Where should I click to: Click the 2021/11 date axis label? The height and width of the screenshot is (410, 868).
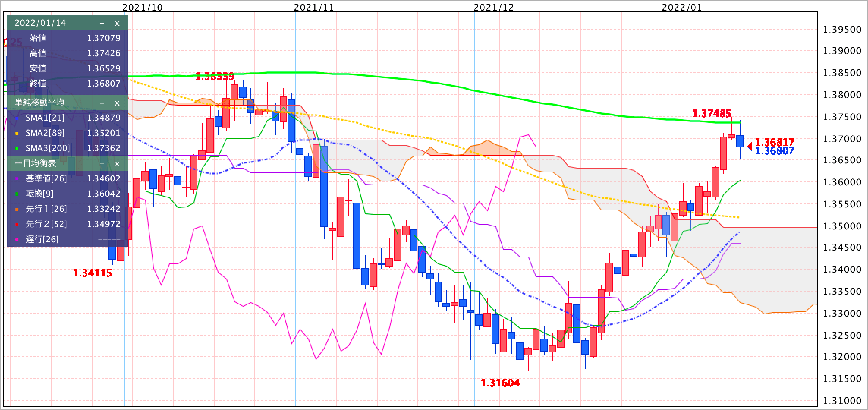[314, 7]
